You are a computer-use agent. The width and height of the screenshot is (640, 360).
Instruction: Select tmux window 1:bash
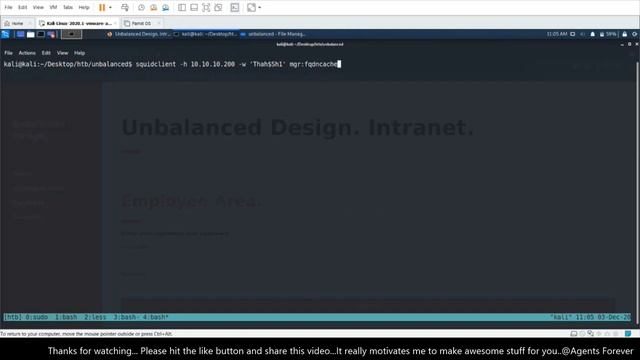(x=66, y=317)
